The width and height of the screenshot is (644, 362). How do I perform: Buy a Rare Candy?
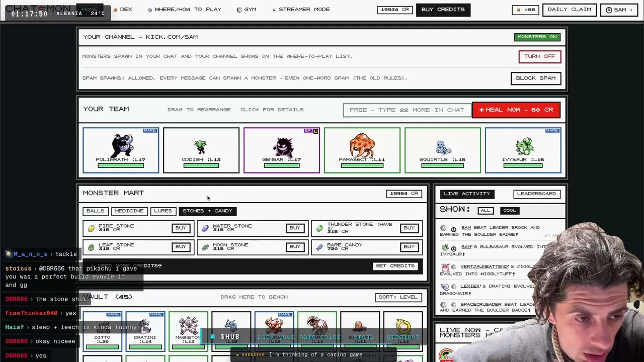[409, 247]
